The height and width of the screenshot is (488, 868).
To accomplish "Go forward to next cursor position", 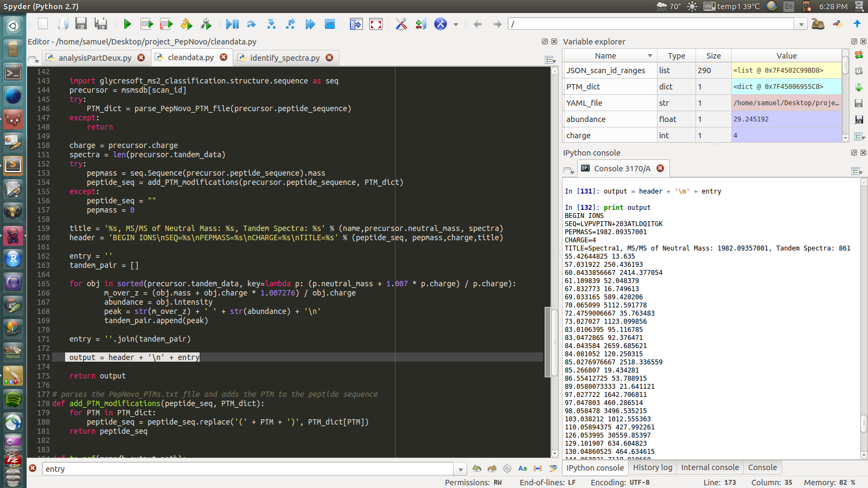I will pos(497,24).
